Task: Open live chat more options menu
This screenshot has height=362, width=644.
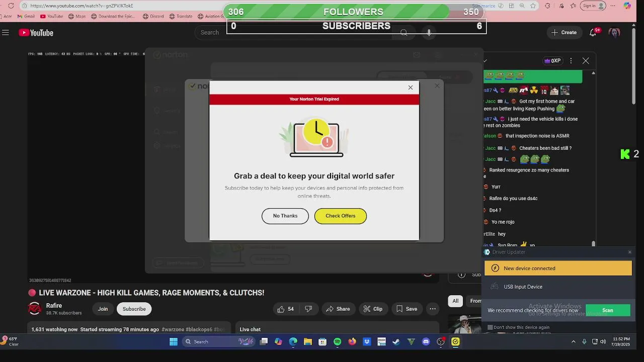Action: click(x=571, y=61)
